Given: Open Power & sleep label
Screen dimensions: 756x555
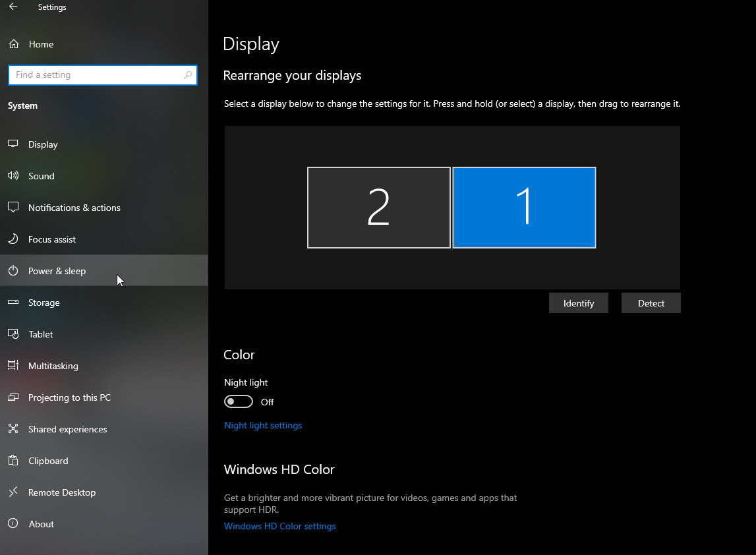Looking at the screenshot, I should 57,271.
